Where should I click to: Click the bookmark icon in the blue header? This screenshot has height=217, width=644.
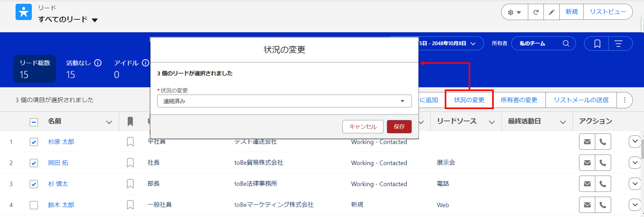coord(597,43)
